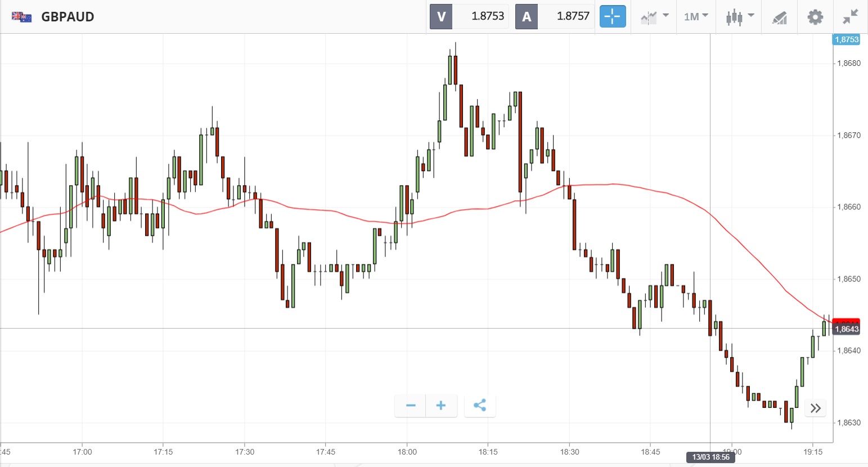Screen dimensions: 868x467
Task: Click the blue 1,8753 price label
Action: point(846,39)
